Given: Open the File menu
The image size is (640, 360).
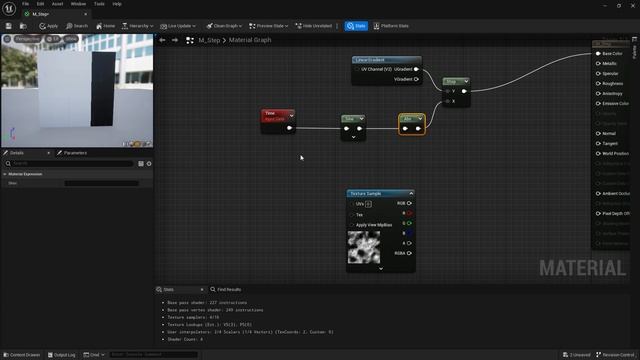Looking at the screenshot, I should click(25, 4).
